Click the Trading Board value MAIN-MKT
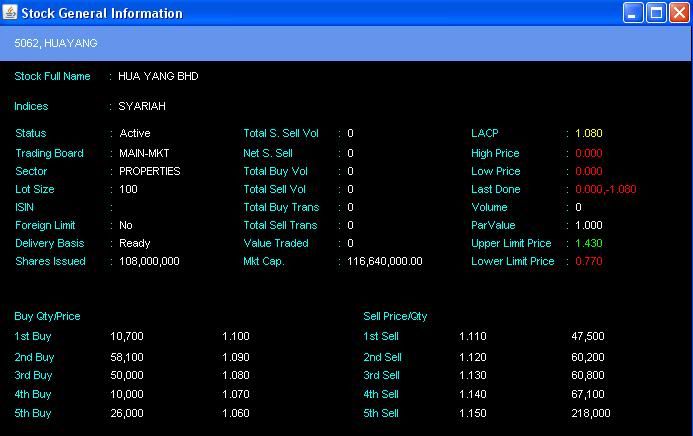 click(x=144, y=153)
